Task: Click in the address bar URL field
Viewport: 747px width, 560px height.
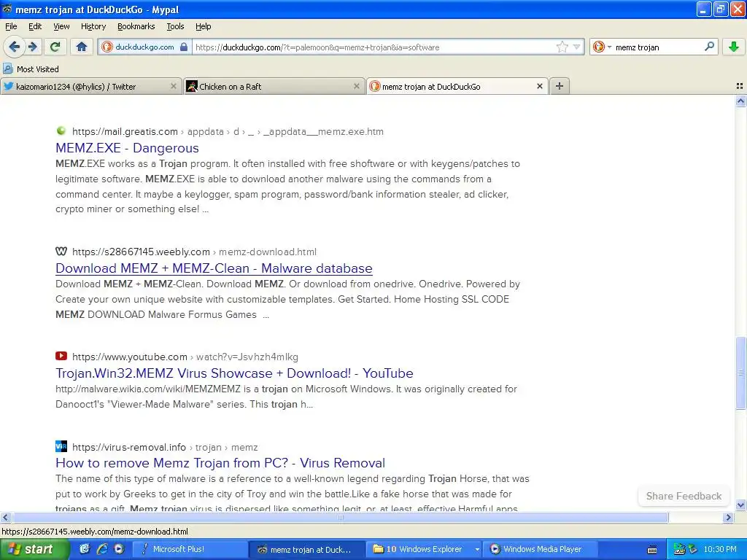Action: tap(374, 47)
